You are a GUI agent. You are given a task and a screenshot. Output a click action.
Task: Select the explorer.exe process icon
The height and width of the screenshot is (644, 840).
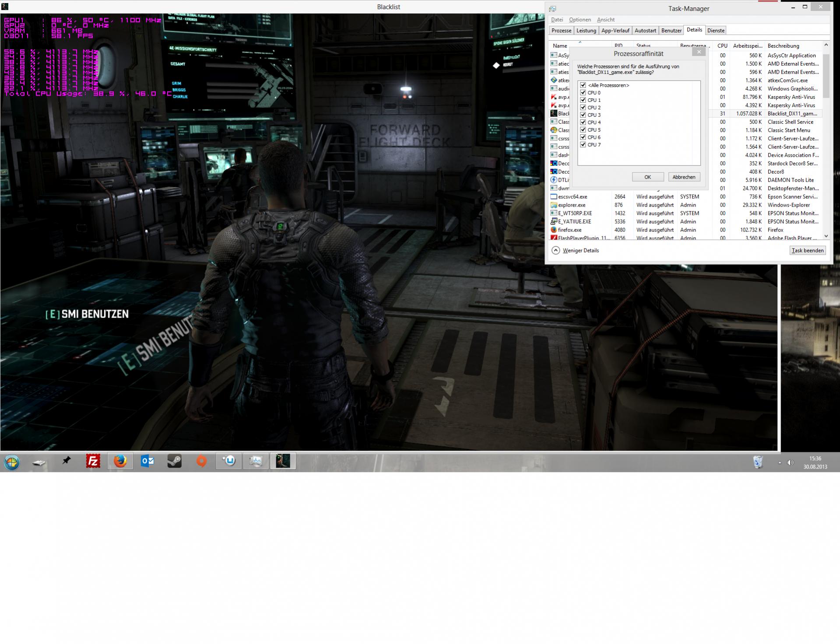point(554,205)
